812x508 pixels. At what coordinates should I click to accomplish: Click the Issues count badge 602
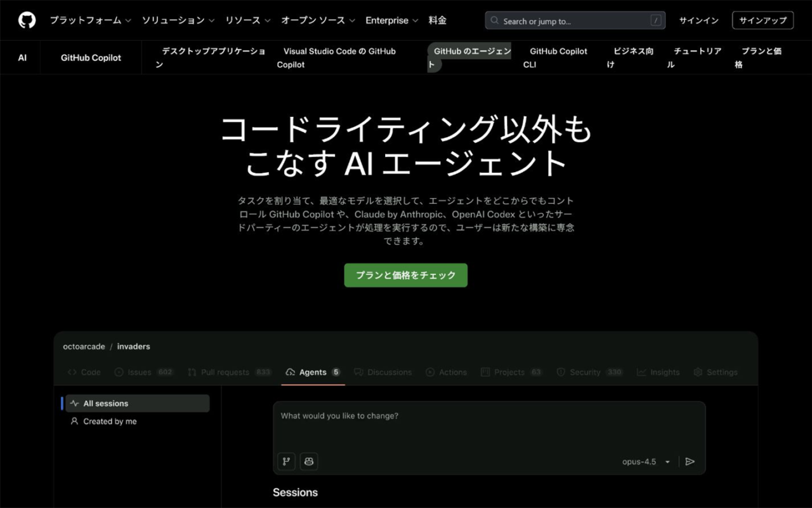click(165, 372)
